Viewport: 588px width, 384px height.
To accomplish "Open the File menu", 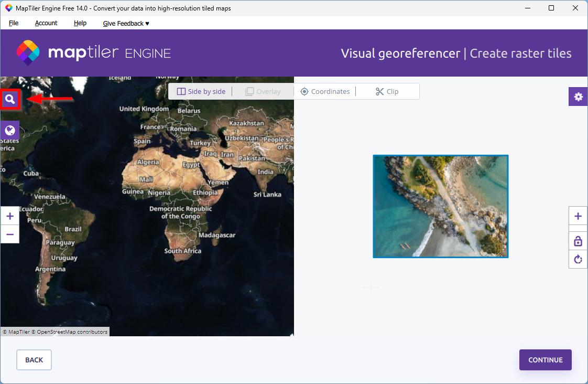I will 14,23.
